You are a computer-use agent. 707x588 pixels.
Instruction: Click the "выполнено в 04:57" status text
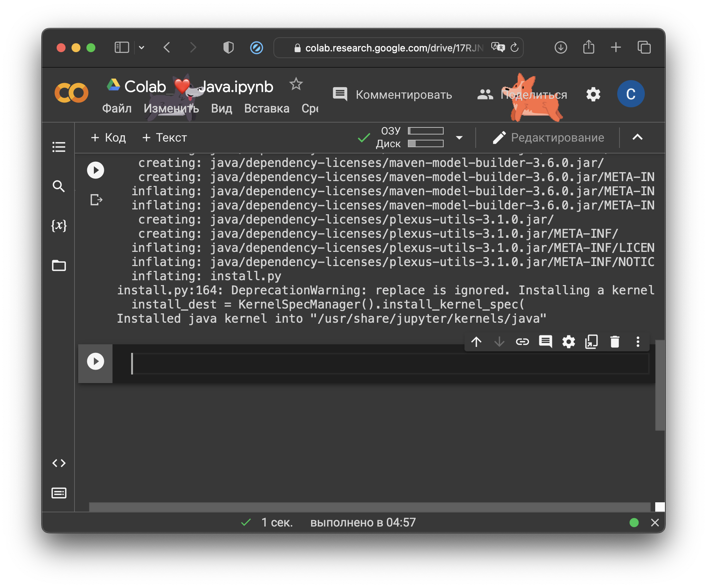click(x=363, y=522)
